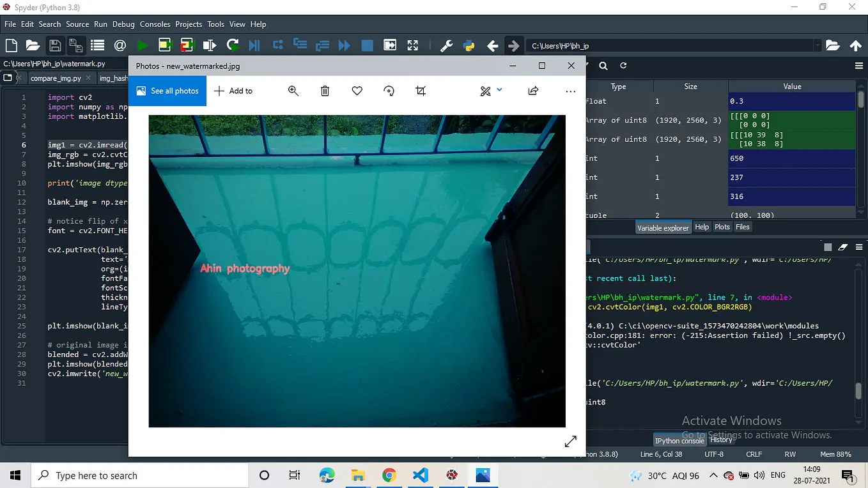Launch Visual Studio Code from the taskbar
Viewport: 868px width, 488px height.
pyautogui.click(x=420, y=475)
